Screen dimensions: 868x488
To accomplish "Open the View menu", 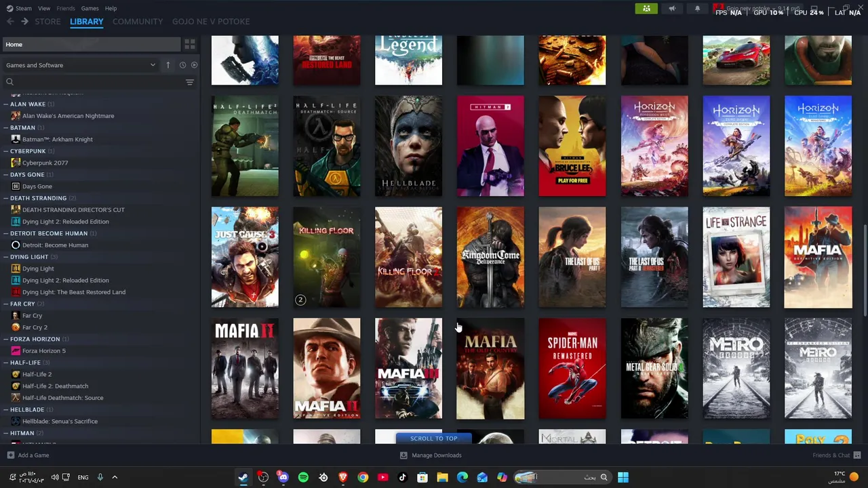I will 44,8.
